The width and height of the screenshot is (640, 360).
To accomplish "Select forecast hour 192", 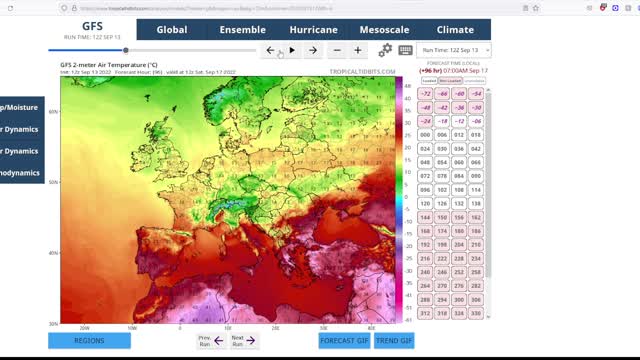I will (425, 245).
